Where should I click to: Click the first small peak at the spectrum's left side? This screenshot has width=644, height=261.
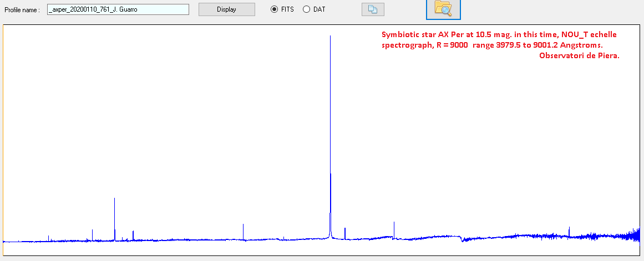tap(48, 238)
